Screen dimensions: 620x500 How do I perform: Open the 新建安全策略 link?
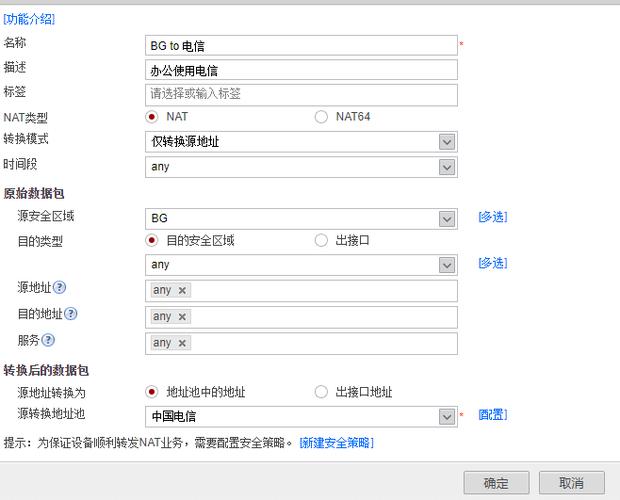click(336, 443)
